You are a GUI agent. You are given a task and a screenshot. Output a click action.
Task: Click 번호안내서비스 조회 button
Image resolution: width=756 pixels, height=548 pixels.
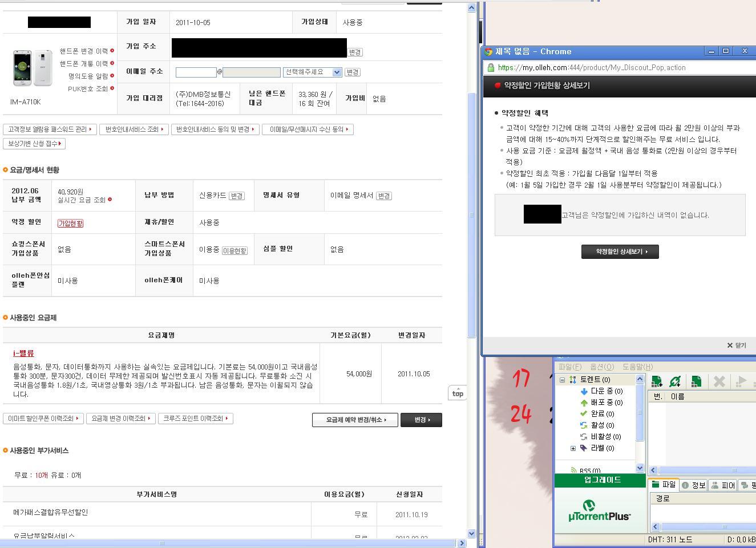click(135, 129)
